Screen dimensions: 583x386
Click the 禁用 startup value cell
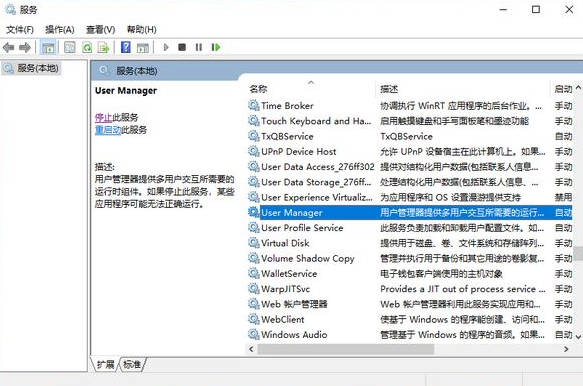563,197
